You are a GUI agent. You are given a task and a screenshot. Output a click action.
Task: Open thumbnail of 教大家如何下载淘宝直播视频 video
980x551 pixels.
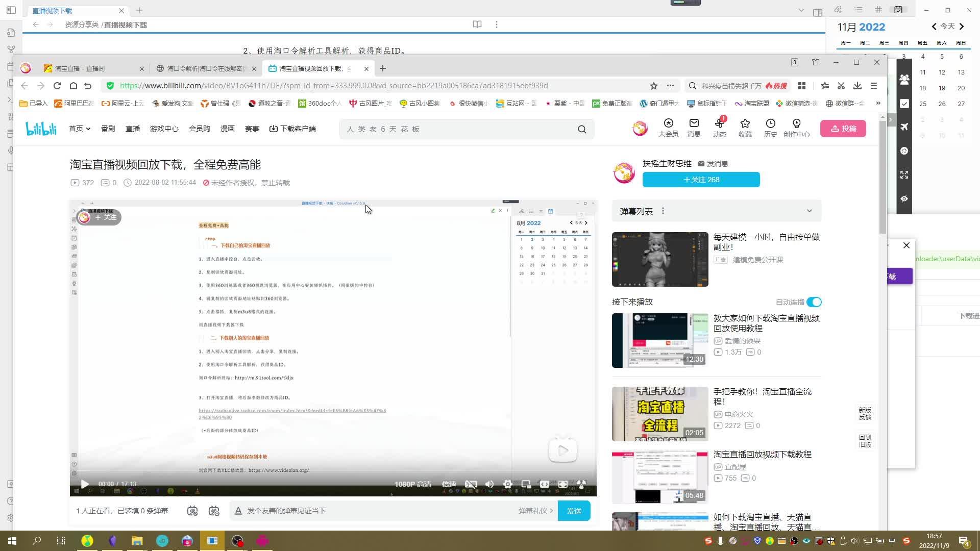[x=660, y=340]
